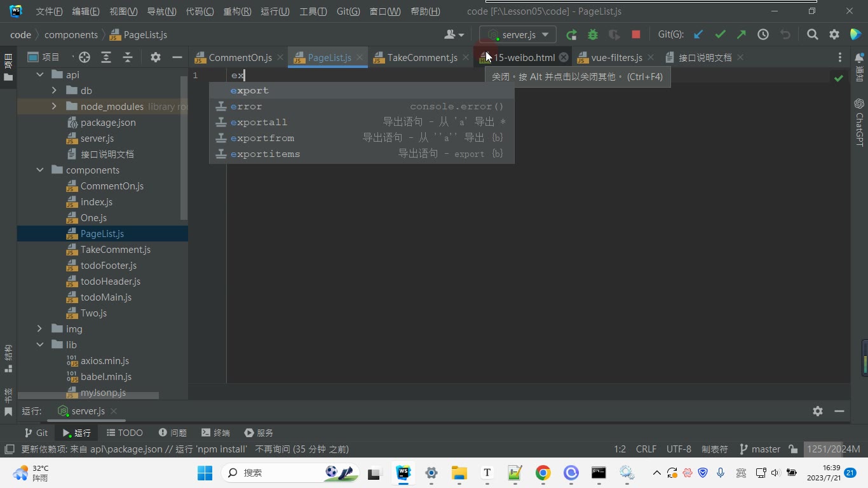Open server.js run configuration dropdown
868x488 pixels.
coord(518,35)
